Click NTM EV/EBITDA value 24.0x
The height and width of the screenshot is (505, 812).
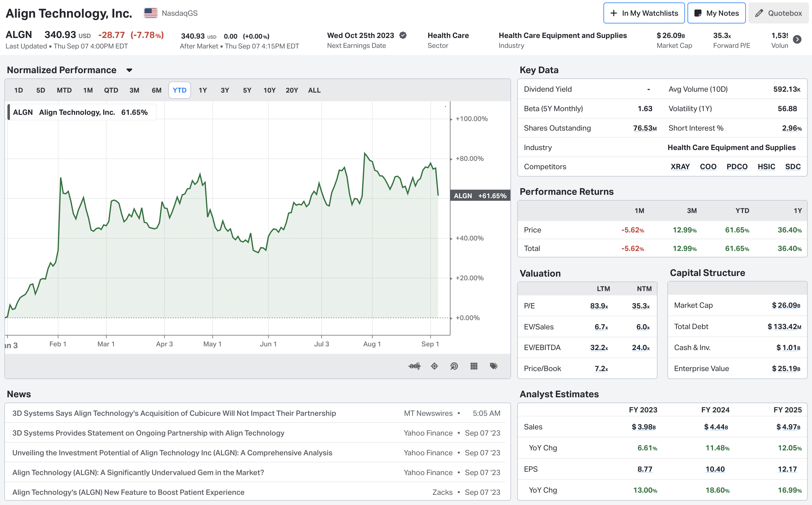(x=641, y=348)
